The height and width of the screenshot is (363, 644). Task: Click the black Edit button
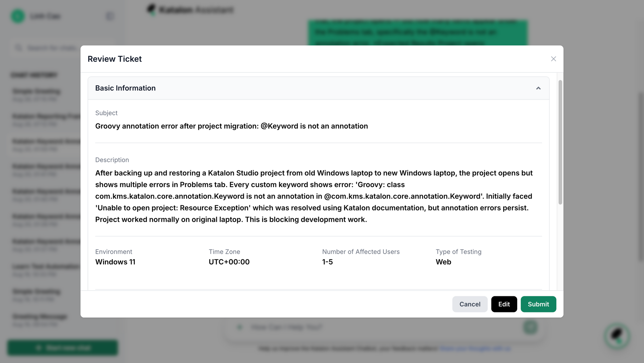click(x=504, y=304)
